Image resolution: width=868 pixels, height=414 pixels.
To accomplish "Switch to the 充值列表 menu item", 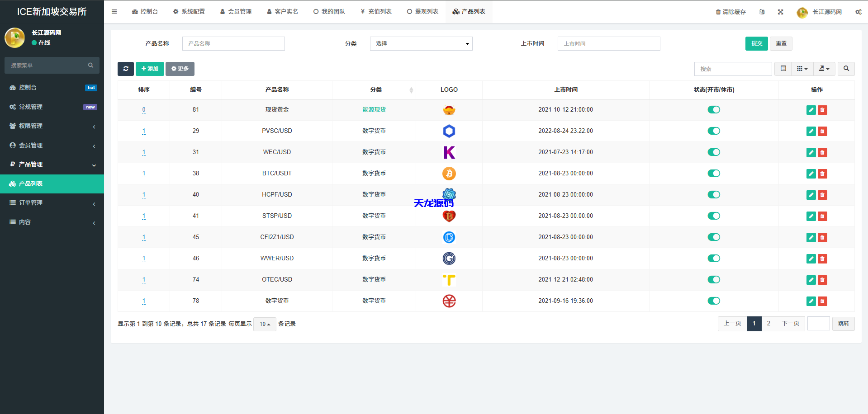I will [x=376, y=11].
